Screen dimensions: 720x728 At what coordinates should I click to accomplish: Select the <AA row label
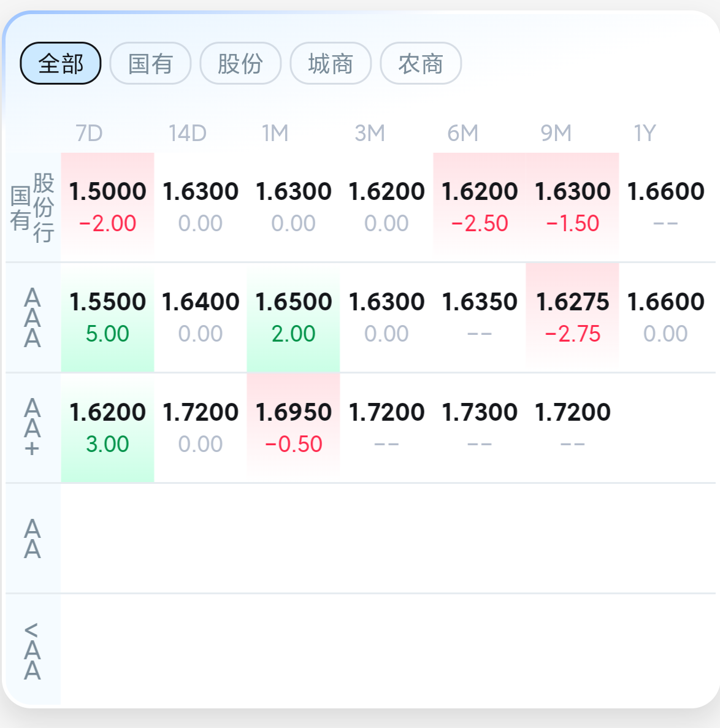tap(33, 650)
